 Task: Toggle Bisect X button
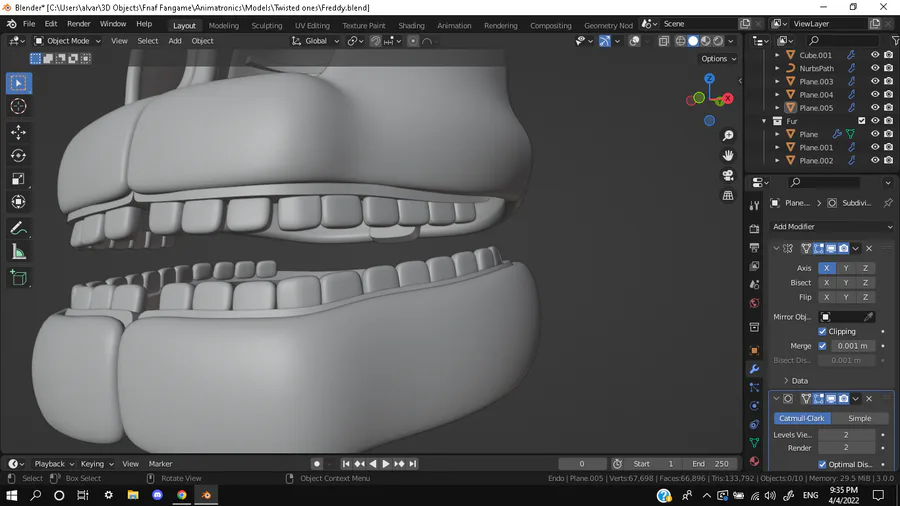(827, 282)
